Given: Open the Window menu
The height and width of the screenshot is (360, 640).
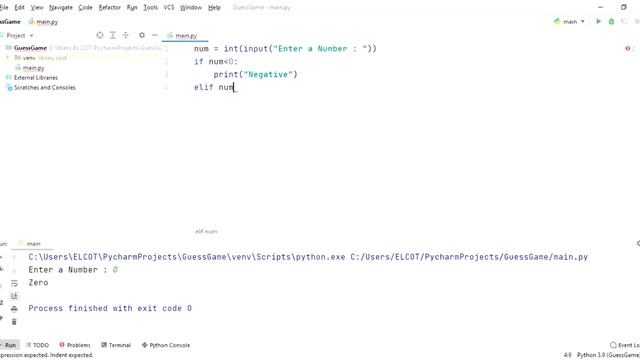Looking at the screenshot, I should (191, 7).
